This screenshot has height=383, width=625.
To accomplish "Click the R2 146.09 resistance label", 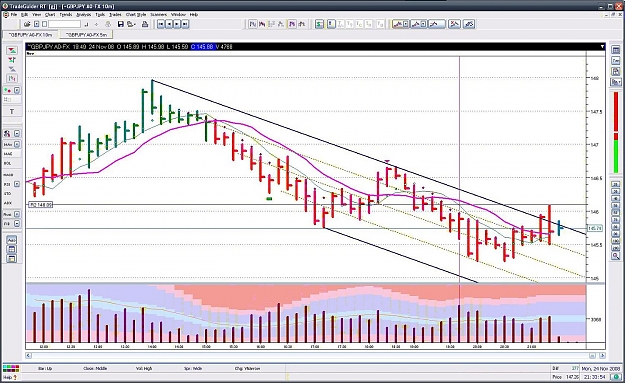I will pos(40,204).
